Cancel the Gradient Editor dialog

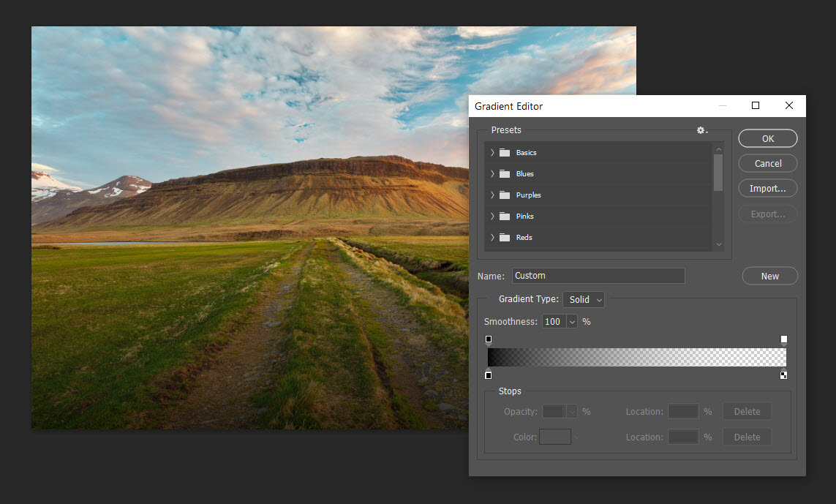pos(768,164)
